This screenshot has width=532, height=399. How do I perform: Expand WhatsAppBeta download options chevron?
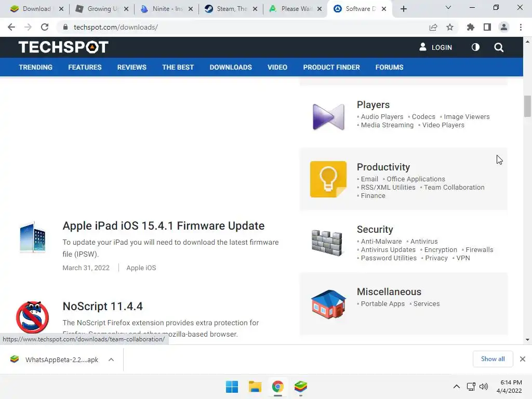pos(111,360)
